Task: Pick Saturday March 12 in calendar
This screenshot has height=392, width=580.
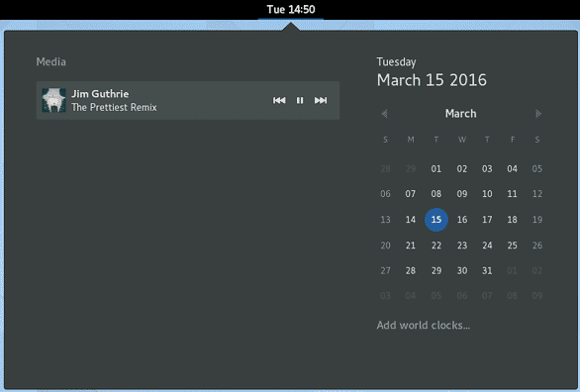Action: 537,194
